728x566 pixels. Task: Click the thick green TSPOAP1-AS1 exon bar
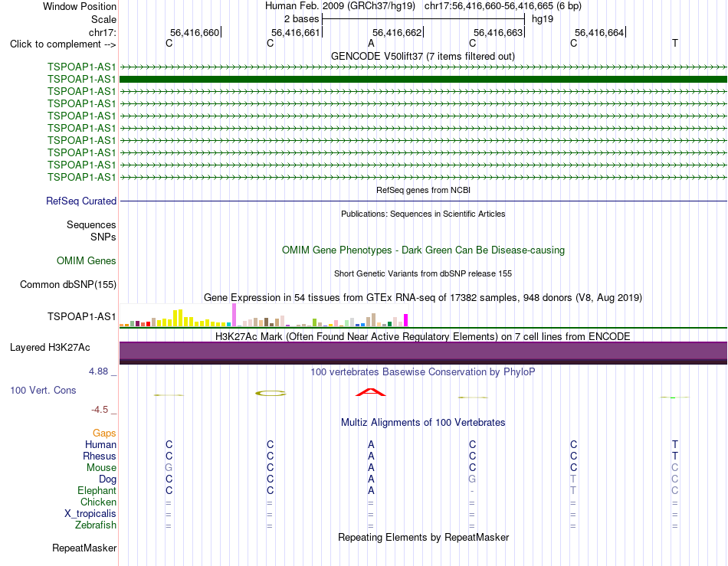(x=423, y=80)
